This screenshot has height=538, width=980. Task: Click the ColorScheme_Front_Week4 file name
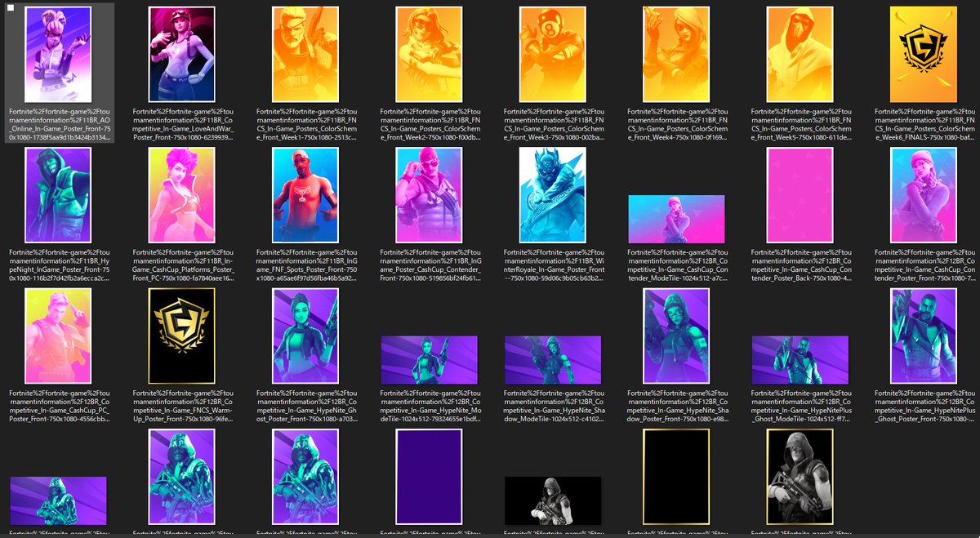pyautogui.click(x=676, y=126)
